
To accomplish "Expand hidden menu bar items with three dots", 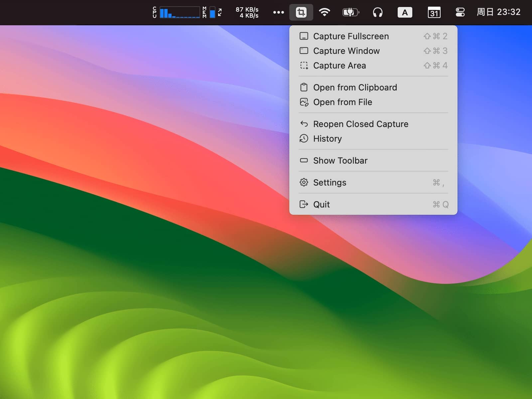I will (278, 13).
